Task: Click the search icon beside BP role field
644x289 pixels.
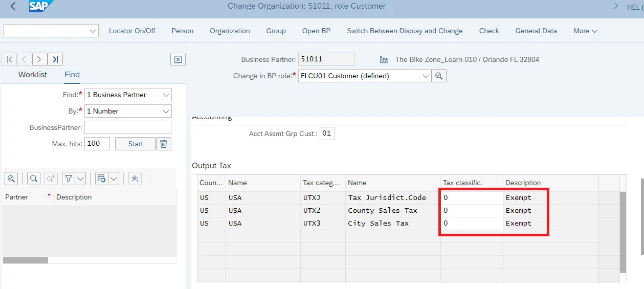Action: pyautogui.click(x=439, y=76)
